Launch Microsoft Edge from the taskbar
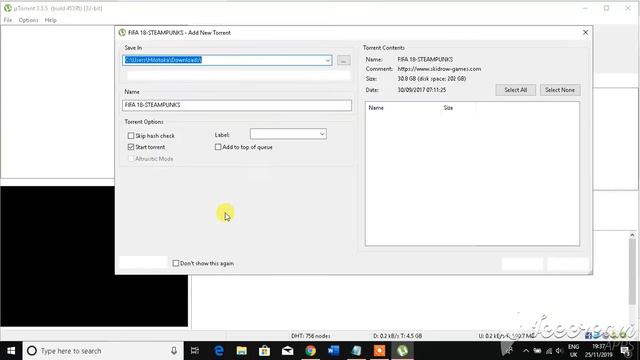Screen dimensions: 640x360 219,351
